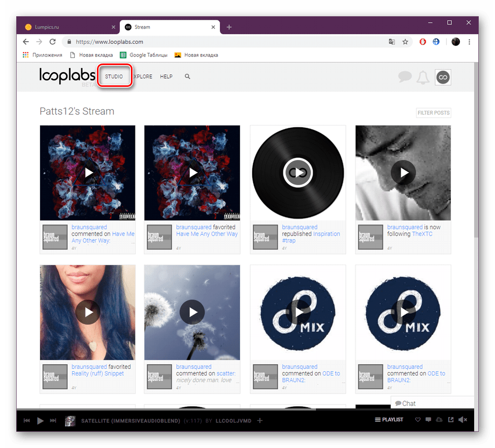Open the Reality (ruff) Snippet link
495x448 pixels.
point(97,373)
